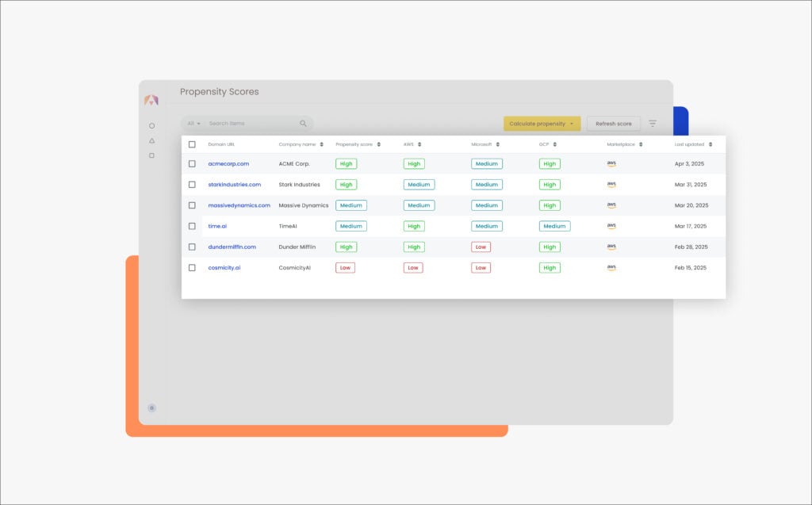
Task: Click the Mar 20, 2025 date cell
Action: [x=691, y=205]
